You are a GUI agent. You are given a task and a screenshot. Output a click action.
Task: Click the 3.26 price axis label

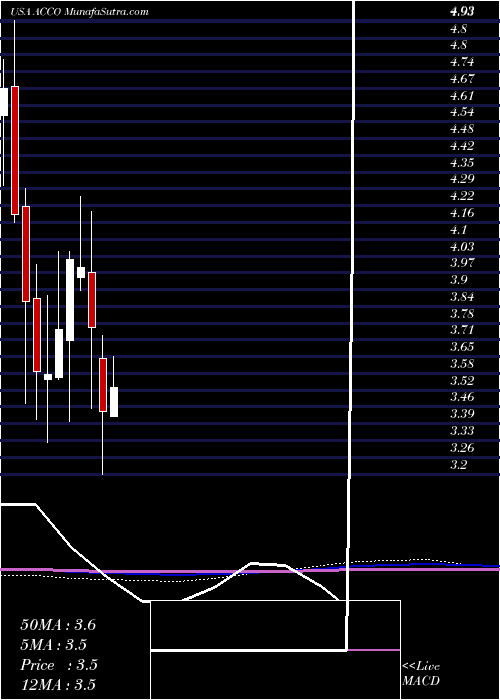pos(462,448)
